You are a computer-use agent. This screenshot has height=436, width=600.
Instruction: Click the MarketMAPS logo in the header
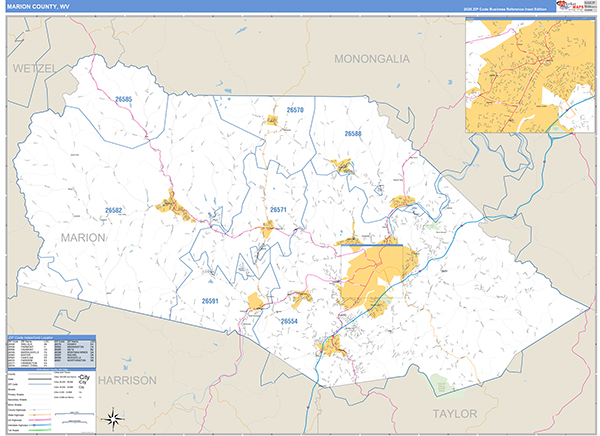point(569,6)
